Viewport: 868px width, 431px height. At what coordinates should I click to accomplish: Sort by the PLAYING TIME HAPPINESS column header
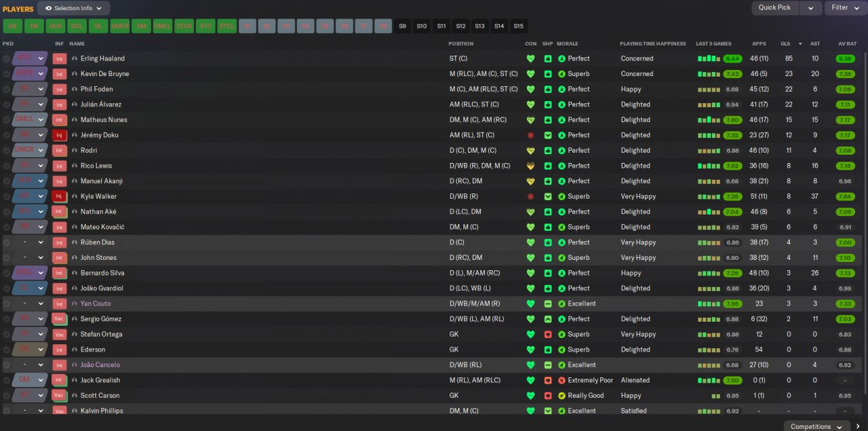(652, 43)
